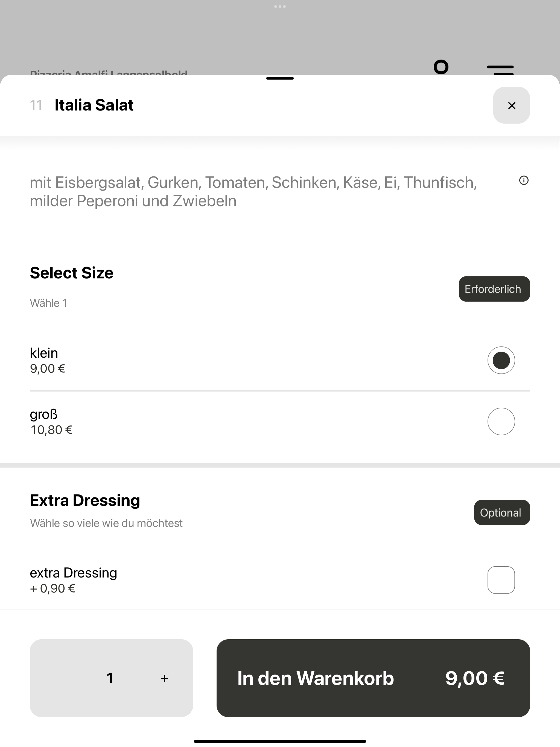Select the groß size radio button

coord(501,421)
